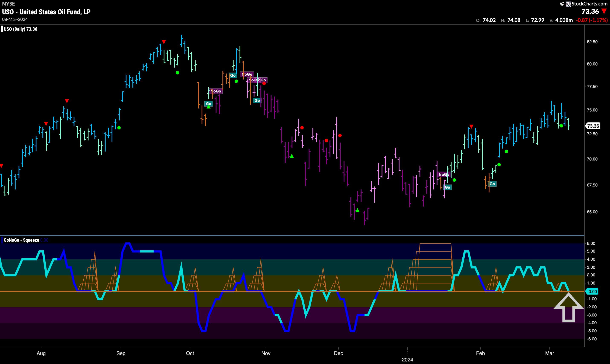
Task: Click the red triangle above the September peak
Action: (164, 42)
